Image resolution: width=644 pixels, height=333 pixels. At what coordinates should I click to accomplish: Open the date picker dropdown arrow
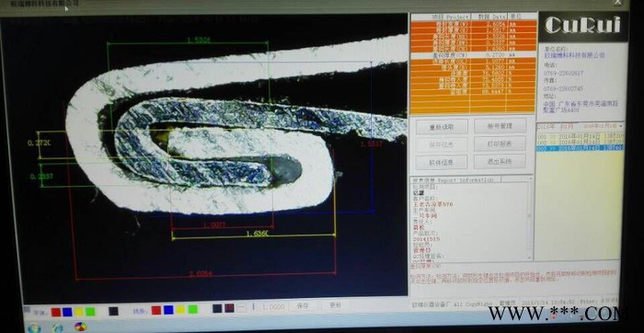coord(621,126)
